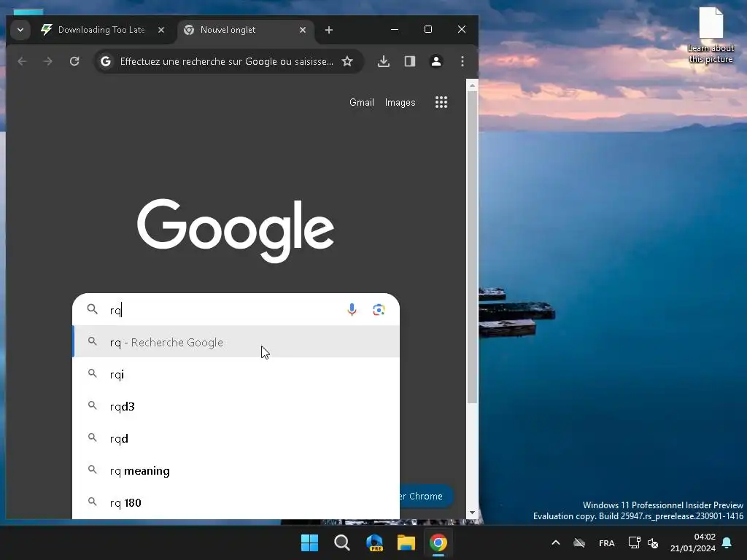Open the network status tray icon

coord(634,542)
